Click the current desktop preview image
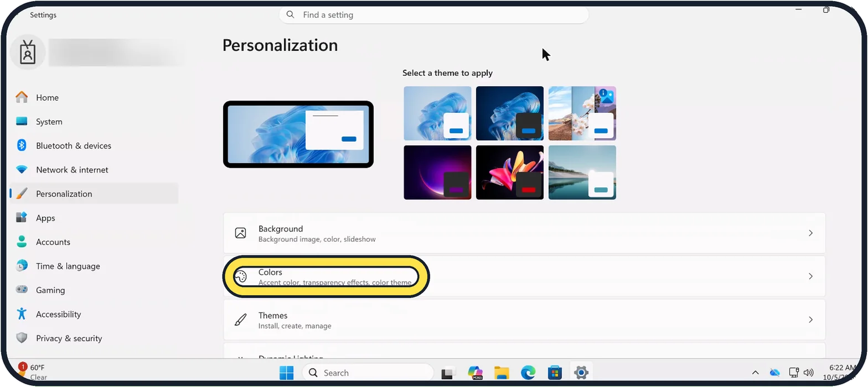The image size is (868, 387). pos(298,134)
